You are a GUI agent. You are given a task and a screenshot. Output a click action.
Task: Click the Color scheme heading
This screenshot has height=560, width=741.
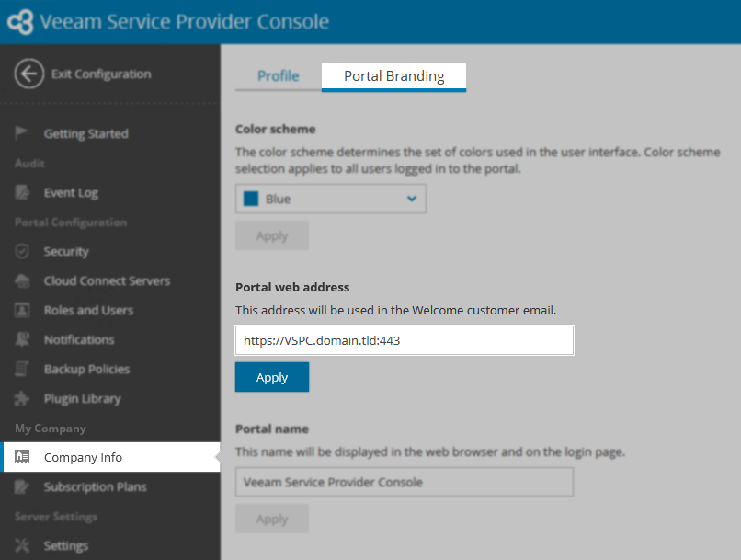pos(276,129)
